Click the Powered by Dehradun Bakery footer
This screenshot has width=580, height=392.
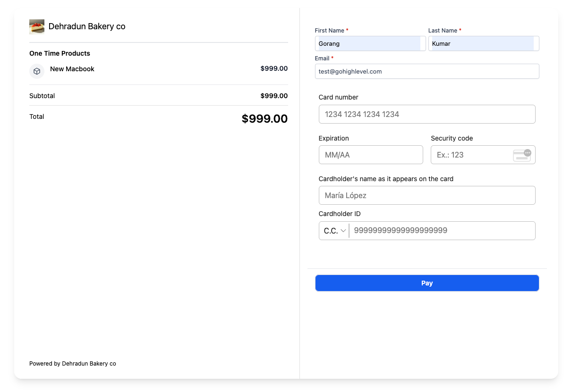pyautogui.click(x=73, y=364)
